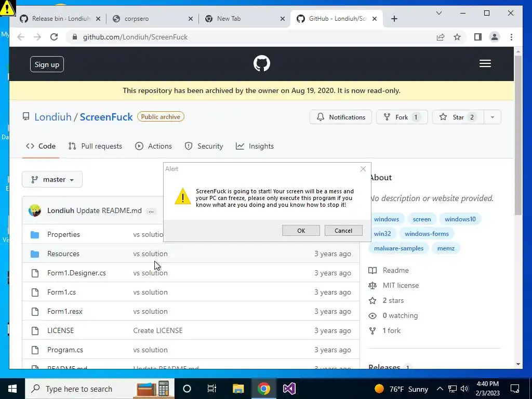Viewport: 532px width, 399px height.
Task: Open the Readme link in About
Action: point(395,270)
